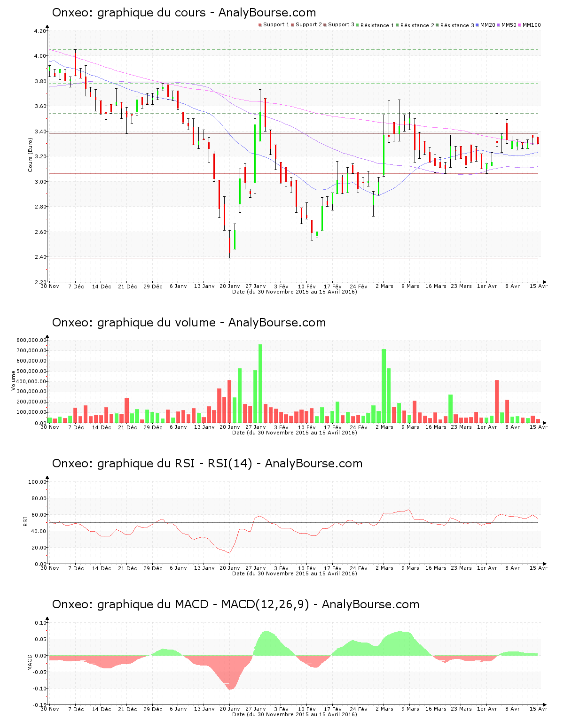Screen dimensions: 564x728
Task: Select the Résistance 3 legend label
Action: click(x=457, y=25)
